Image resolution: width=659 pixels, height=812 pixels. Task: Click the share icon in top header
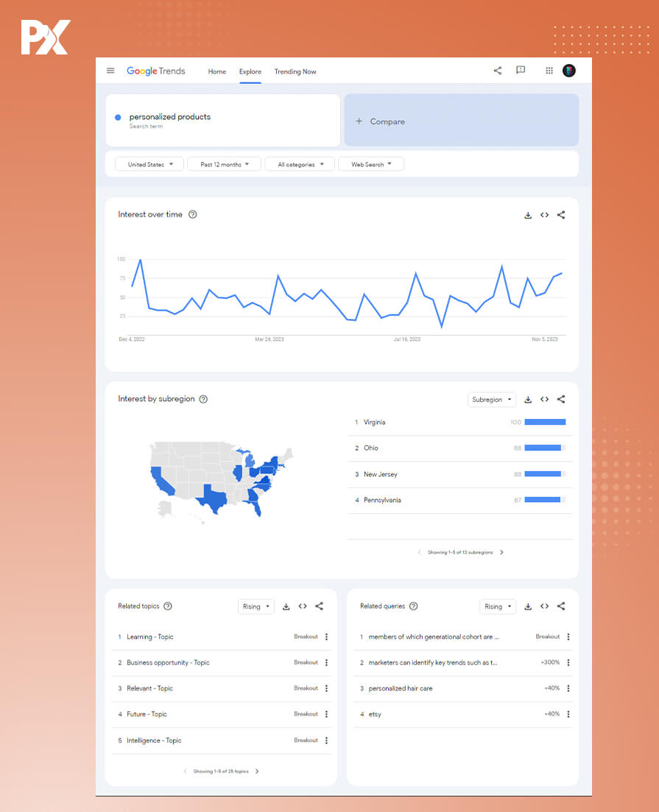(x=498, y=71)
